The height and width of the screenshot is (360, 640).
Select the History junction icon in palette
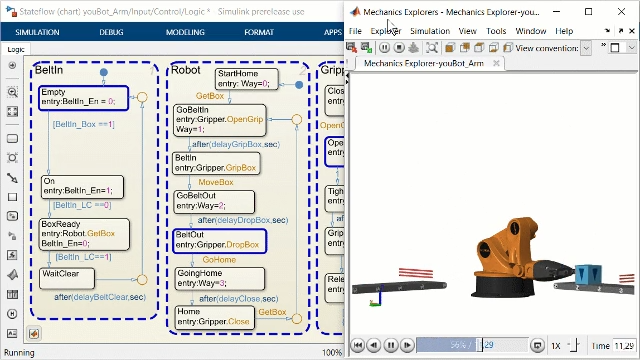[x=13, y=314]
